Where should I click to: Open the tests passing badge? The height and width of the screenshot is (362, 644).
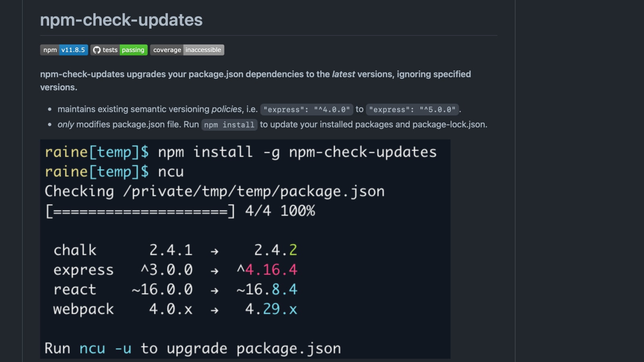click(x=119, y=50)
